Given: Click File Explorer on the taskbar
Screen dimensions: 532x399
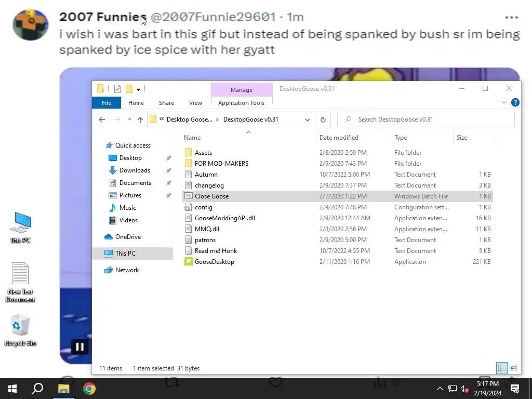Looking at the screenshot, I should click(63, 389).
